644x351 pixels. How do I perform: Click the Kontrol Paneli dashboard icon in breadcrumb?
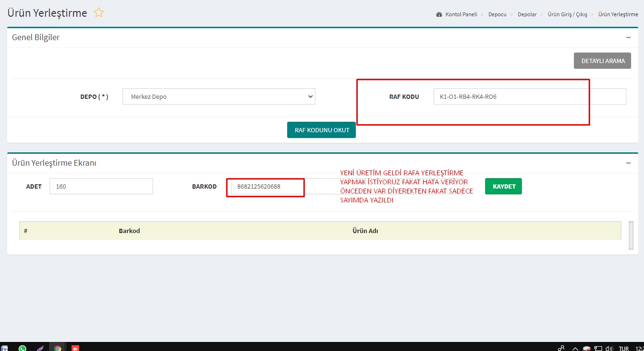439,14
